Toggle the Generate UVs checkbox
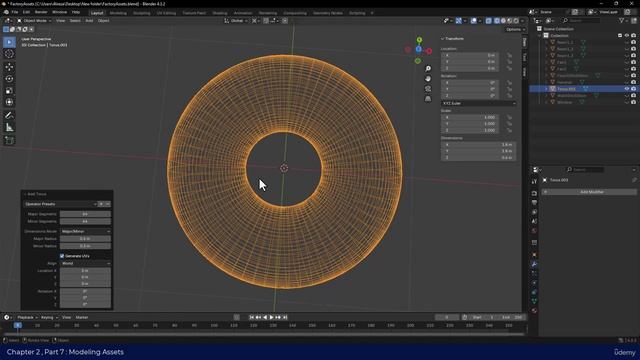 coord(62,256)
